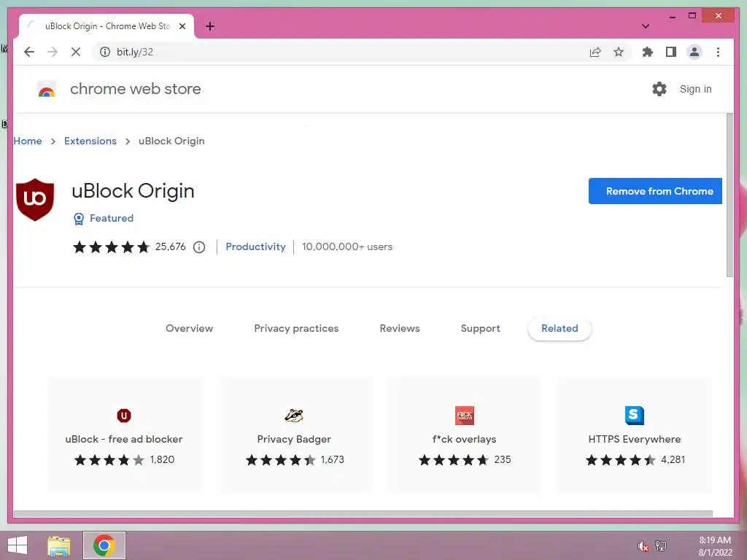Click the f*ck overlays red icon
This screenshot has width=747, height=560.
coord(465,416)
